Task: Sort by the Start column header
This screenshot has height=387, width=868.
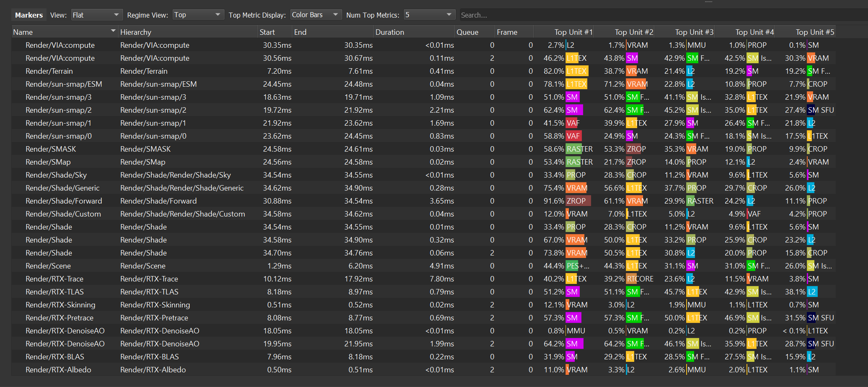Action: click(267, 32)
